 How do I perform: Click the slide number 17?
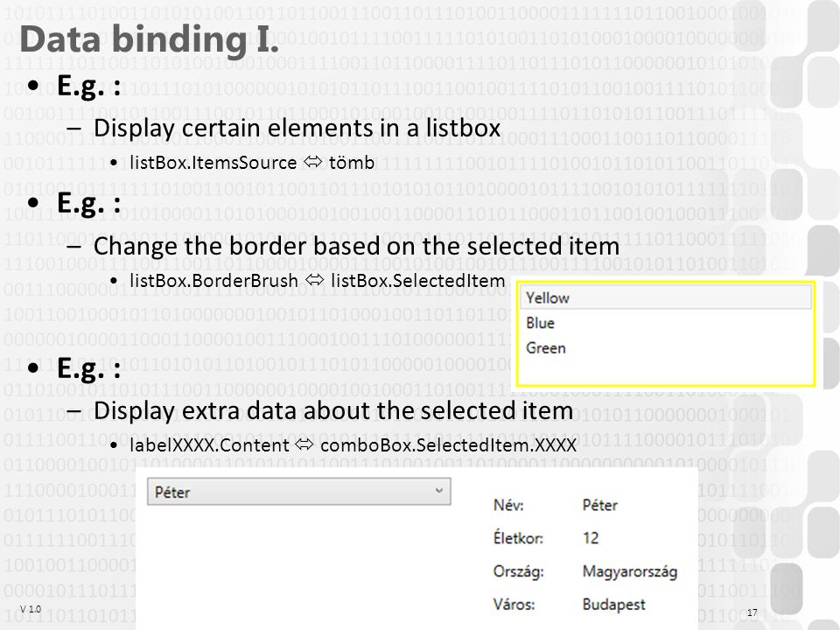[752, 612]
